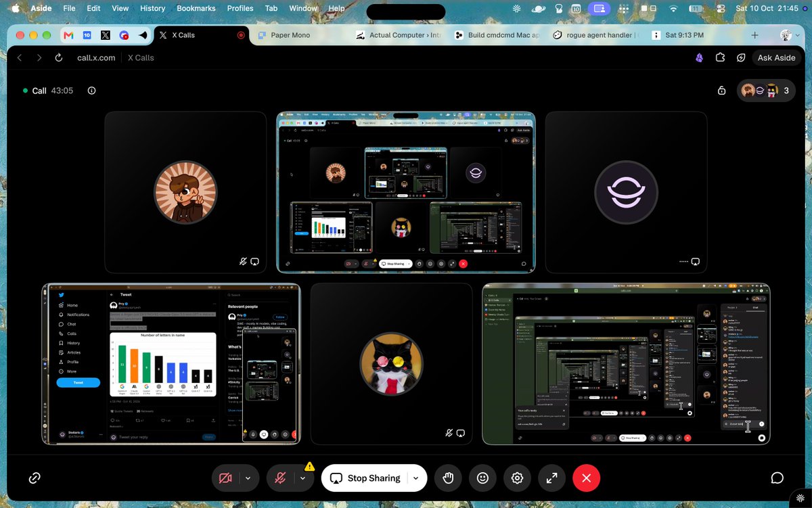Open the Apple menu
Viewport: 812px width, 508px height.
pyautogui.click(x=15, y=9)
